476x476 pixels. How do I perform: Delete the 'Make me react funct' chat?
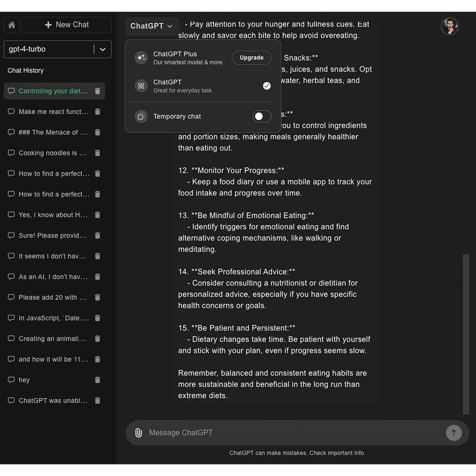click(98, 112)
